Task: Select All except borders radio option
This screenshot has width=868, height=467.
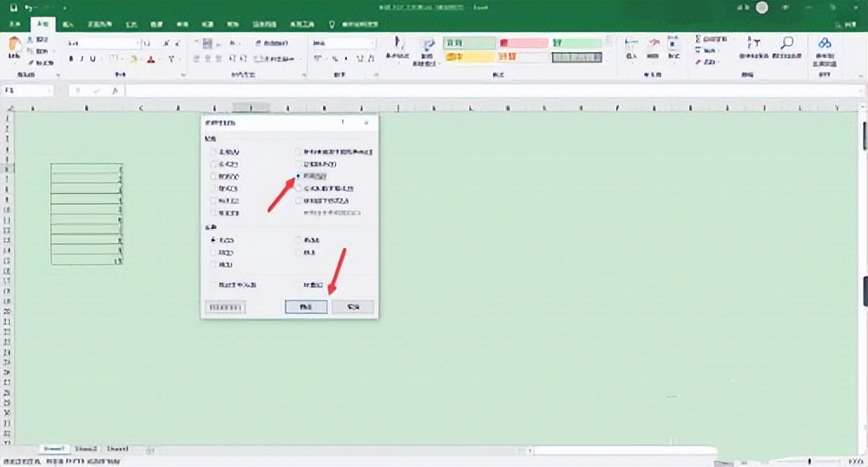Action: pos(299,164)
